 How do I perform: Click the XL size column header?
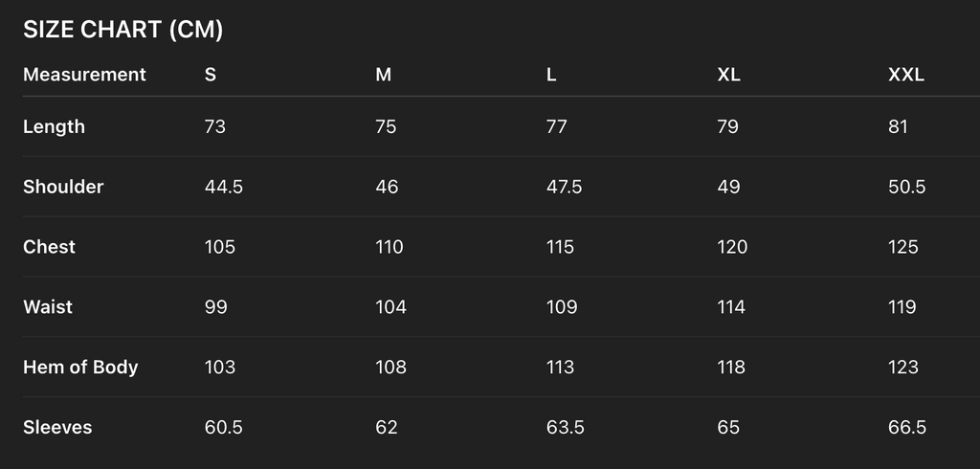click(x=728, y=75)
